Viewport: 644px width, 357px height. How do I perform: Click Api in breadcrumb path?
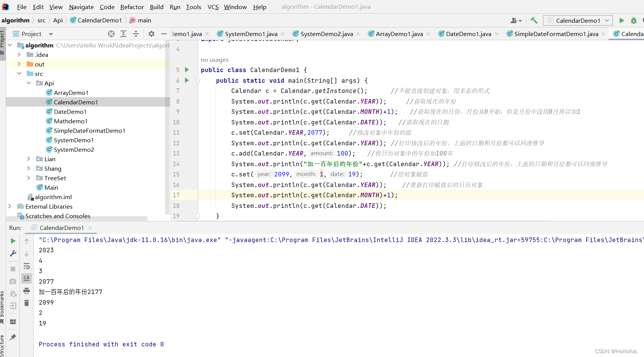tap(58, 20)
